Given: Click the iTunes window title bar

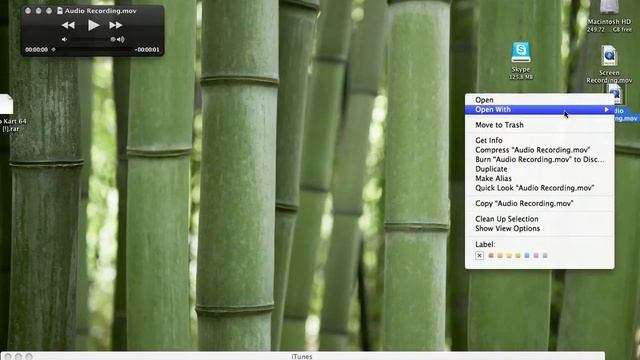Looking at the screenshot, I should [x=302, y=356].
